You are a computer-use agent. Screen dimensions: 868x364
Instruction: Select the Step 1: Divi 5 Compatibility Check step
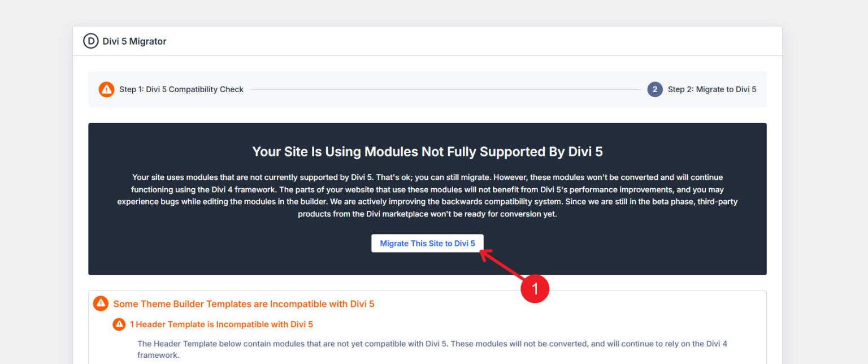180,89
